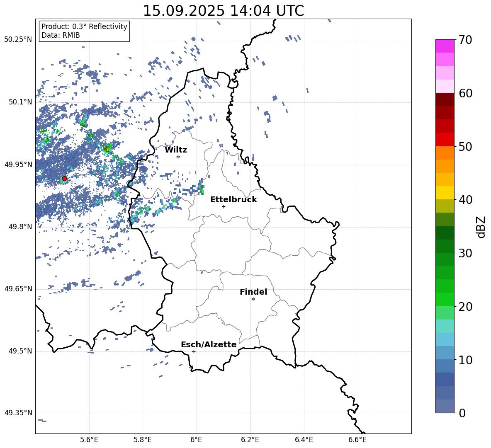Image resolution: width=491 pixels, height=448 pixels.
Task: Click the Wiltz label
Action: click(176, 150)
